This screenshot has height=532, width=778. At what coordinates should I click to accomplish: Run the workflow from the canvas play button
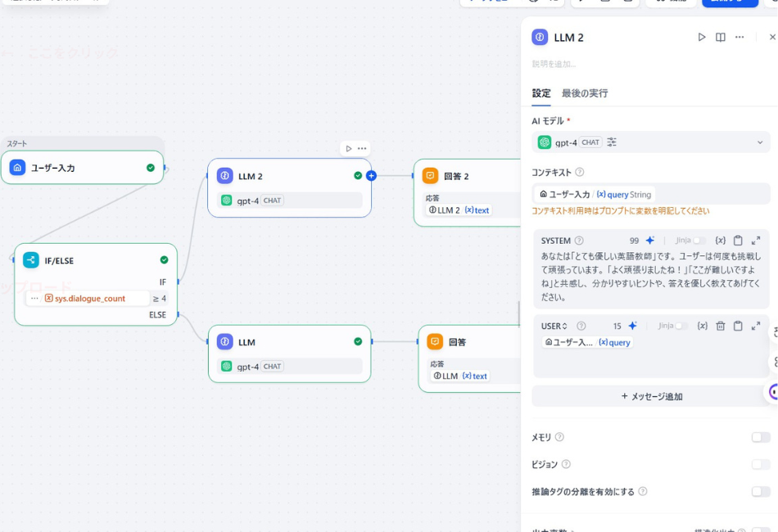[348, 148]
